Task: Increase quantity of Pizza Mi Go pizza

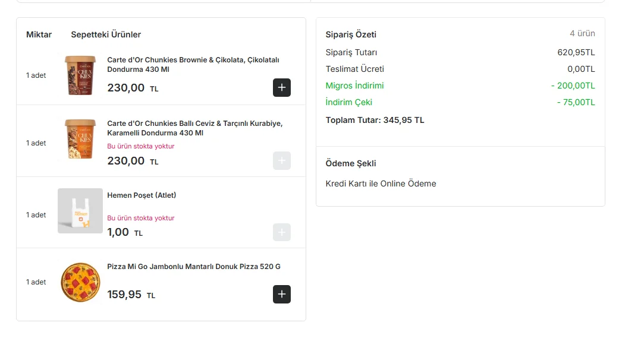Action: pyautogui.click(x=282, y=294)
